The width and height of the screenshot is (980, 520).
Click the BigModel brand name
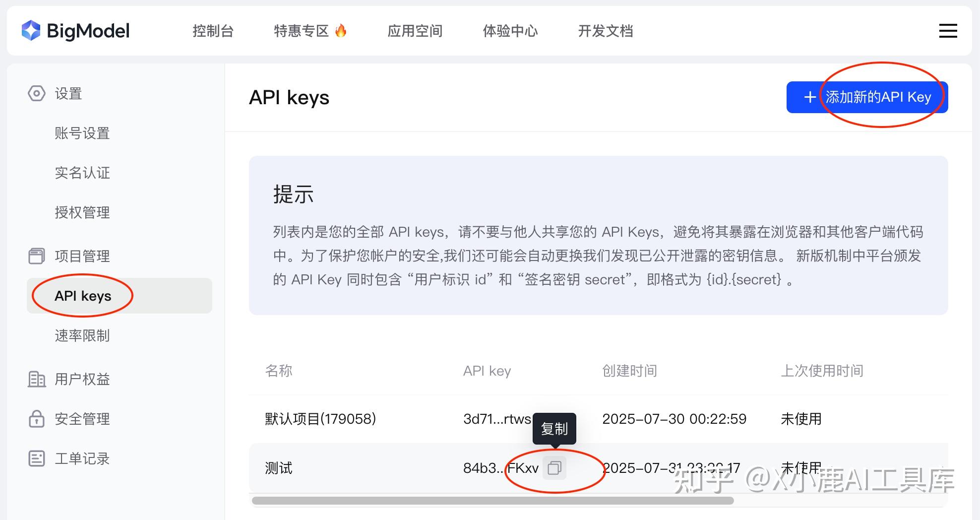point(88,31)
